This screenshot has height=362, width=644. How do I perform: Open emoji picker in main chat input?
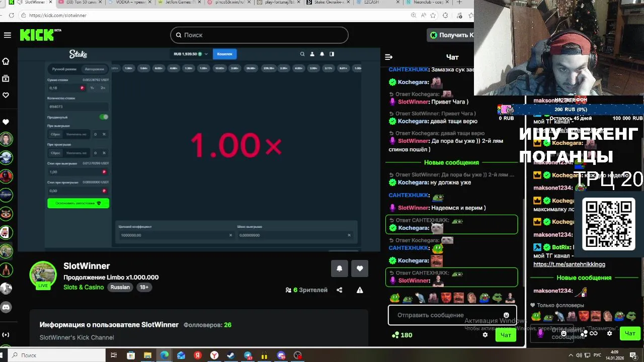[x=506, y=315]
